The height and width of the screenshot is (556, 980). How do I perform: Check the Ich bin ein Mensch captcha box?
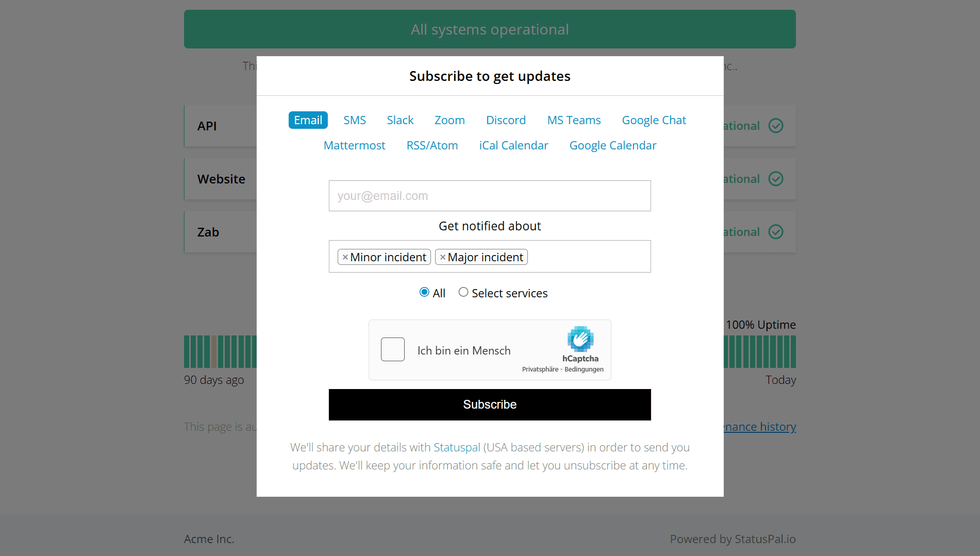point(392,349)
